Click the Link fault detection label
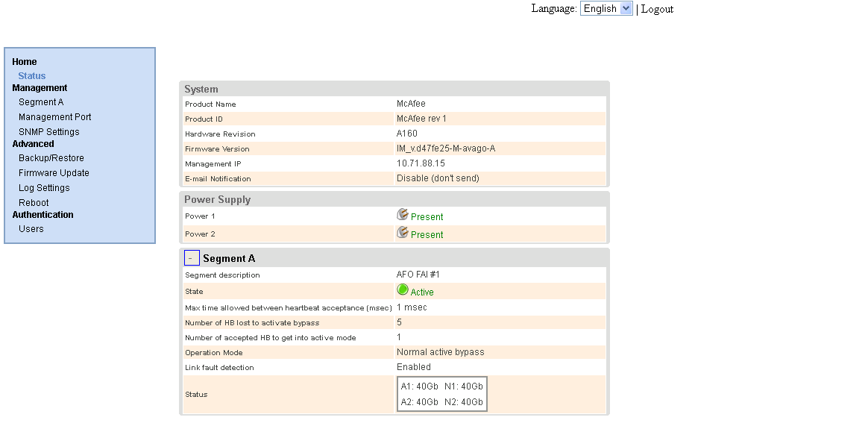 pyautogui.click(x=219, y=368)
